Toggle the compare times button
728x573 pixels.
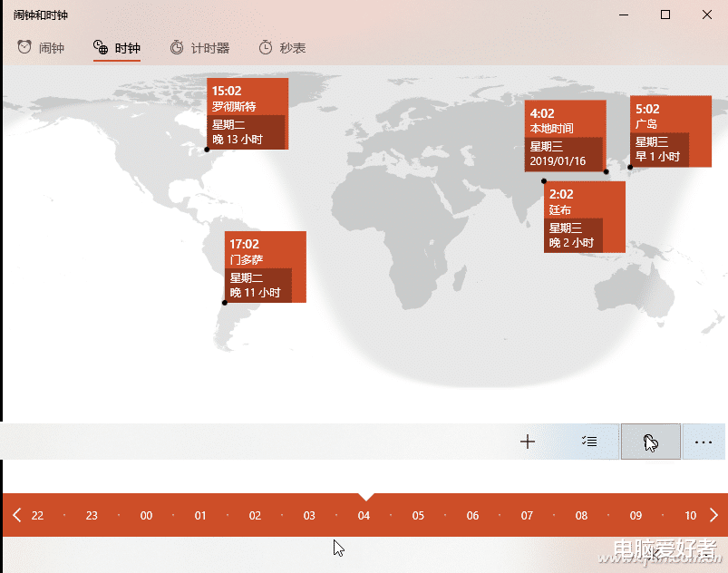pyautogui.click(x=651, y=442)
